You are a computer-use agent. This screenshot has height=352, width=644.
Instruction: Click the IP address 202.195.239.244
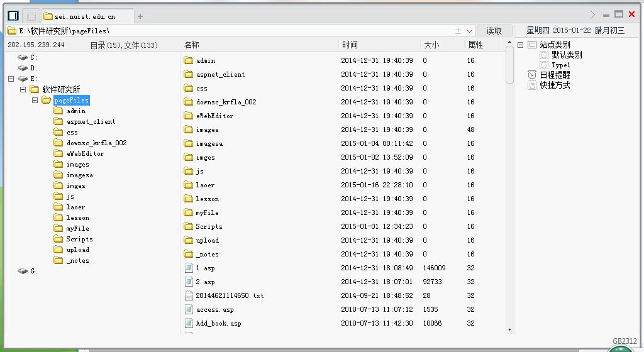(36, 45)
